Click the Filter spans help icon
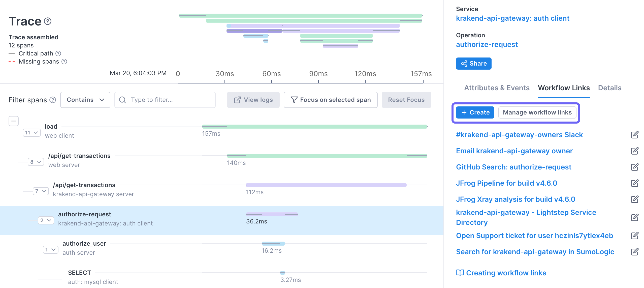 [53, 100]
